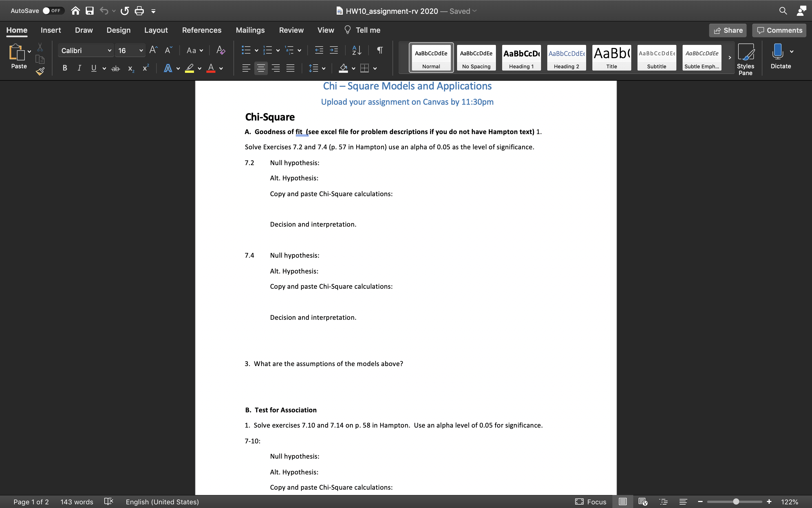Open the Insert tab
This screenshot has width=812, height=508.
click(51, 30)
